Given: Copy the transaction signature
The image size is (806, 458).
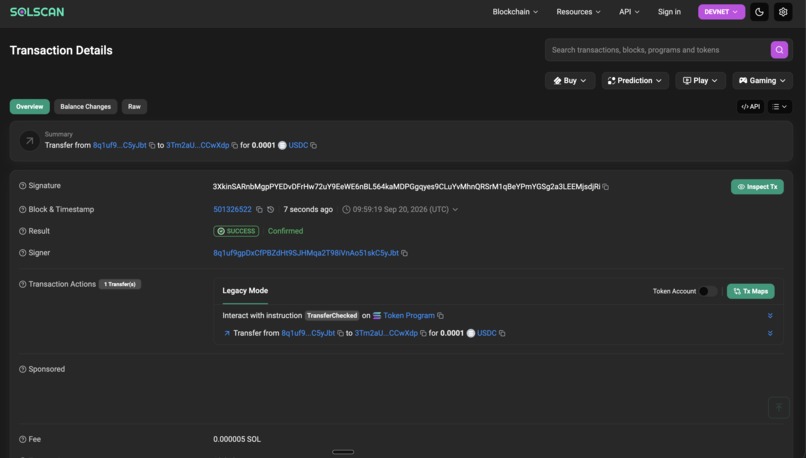Looking at the screenshot, I should point(606,187).
